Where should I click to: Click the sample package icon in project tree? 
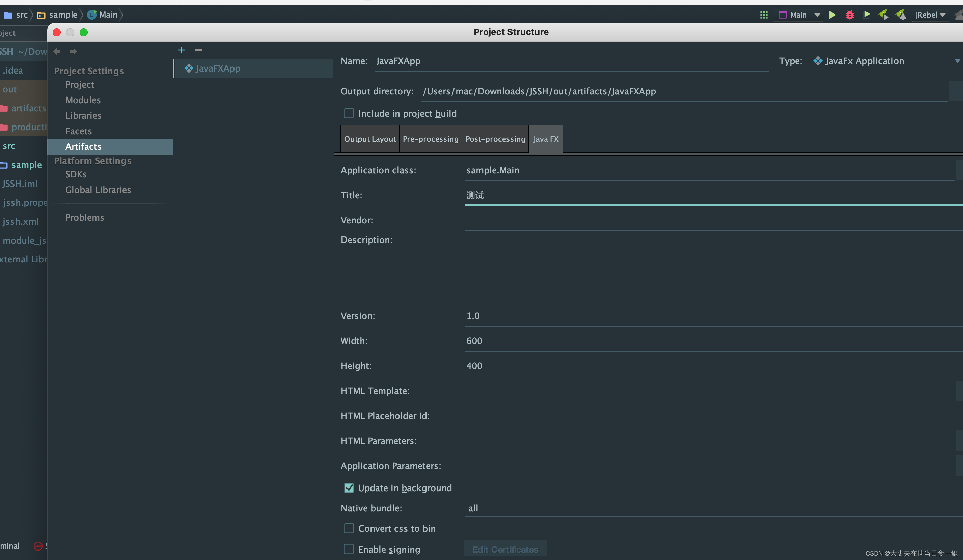point(4,165)
